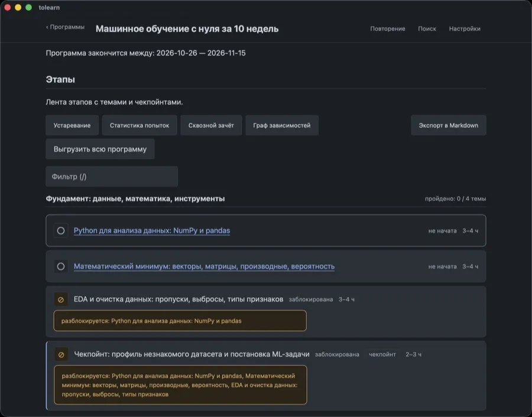Click the Этапы section heading
532x417 pixels.
60,79
